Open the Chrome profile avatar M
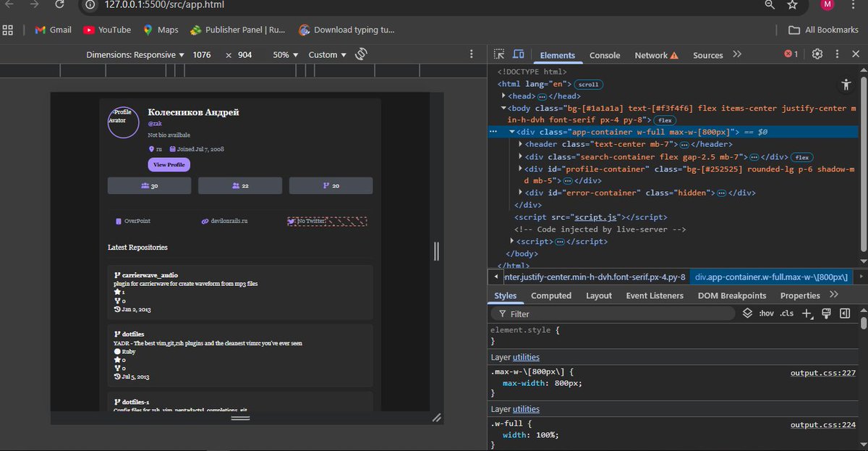 click(x=827, y=5)
